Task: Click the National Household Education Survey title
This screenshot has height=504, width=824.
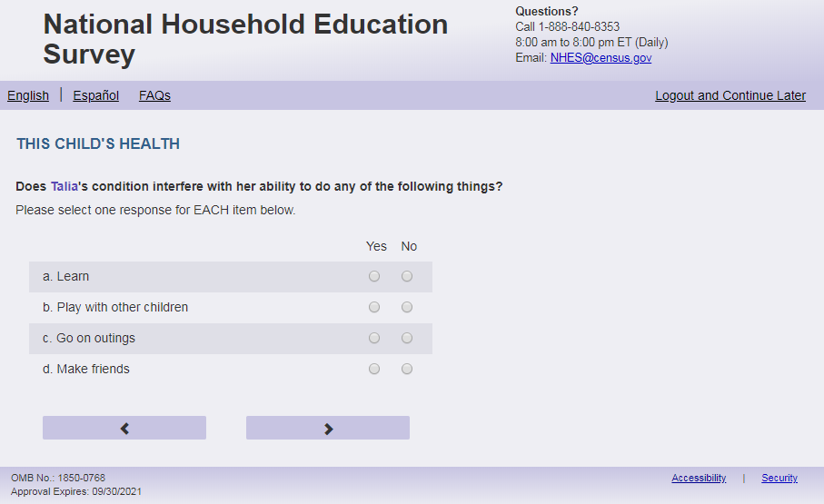Action: (245, 39)
